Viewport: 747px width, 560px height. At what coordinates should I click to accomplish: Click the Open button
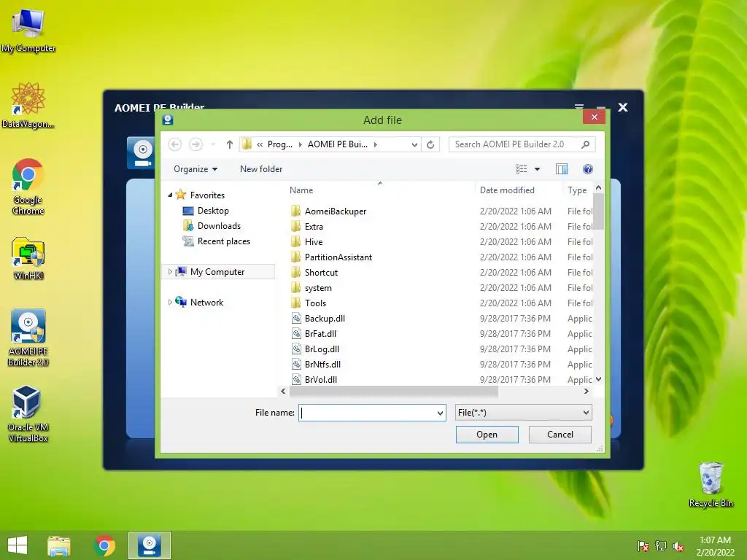(487, 435)
